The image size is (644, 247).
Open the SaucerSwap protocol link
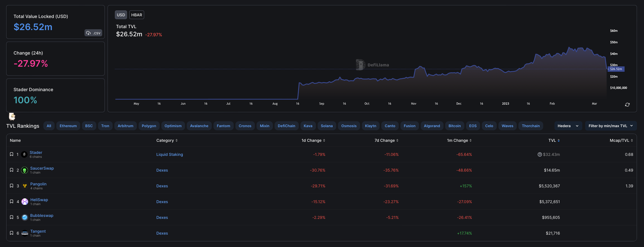[42, 168]
